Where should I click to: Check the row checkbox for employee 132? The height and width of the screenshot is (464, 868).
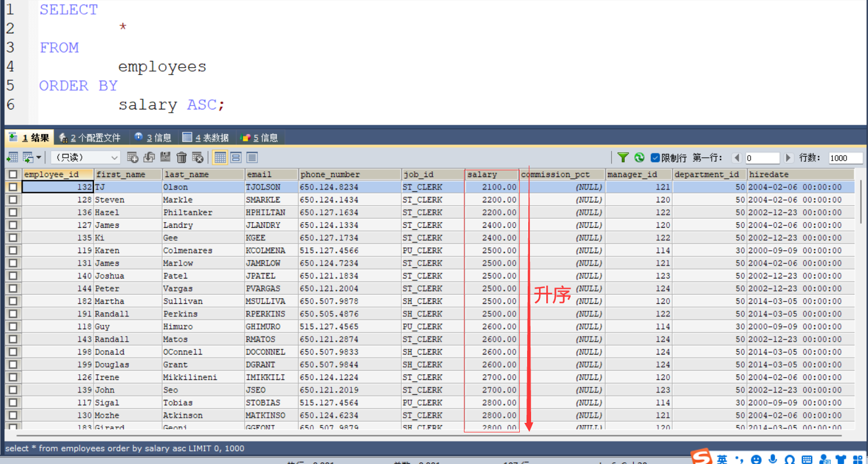tap(13, 187)
